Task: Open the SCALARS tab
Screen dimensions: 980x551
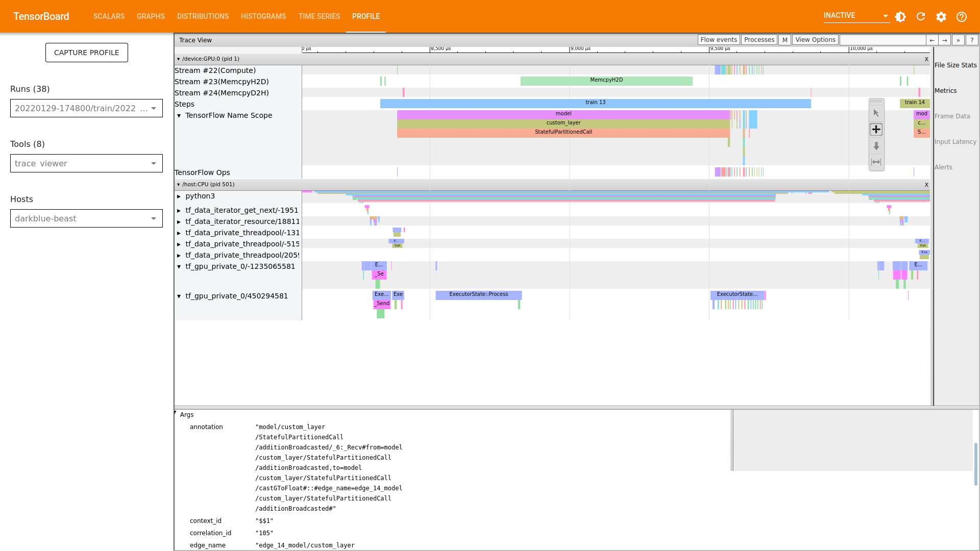Action: point(109,16)
